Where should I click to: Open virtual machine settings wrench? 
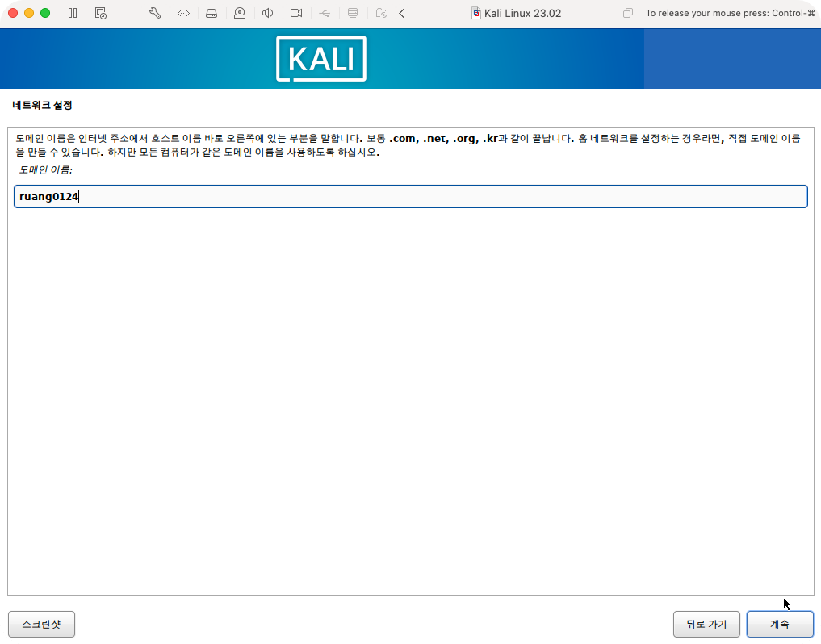155,13
